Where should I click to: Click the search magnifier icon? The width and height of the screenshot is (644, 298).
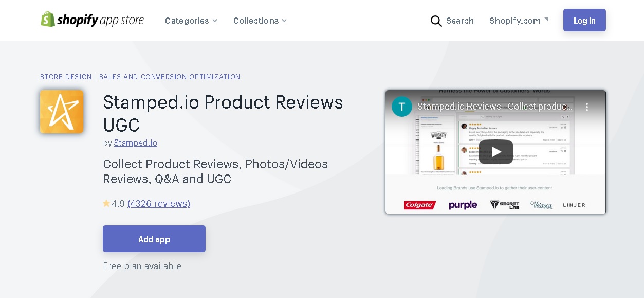click(x=436, y=21)
